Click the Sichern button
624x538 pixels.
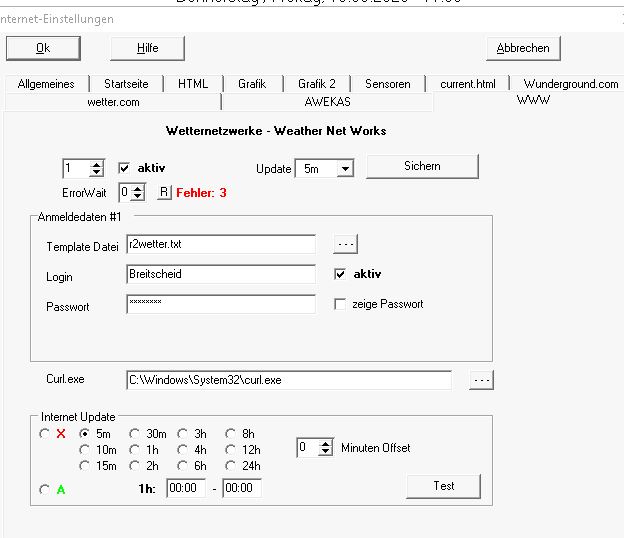click(x=422, y=166)
